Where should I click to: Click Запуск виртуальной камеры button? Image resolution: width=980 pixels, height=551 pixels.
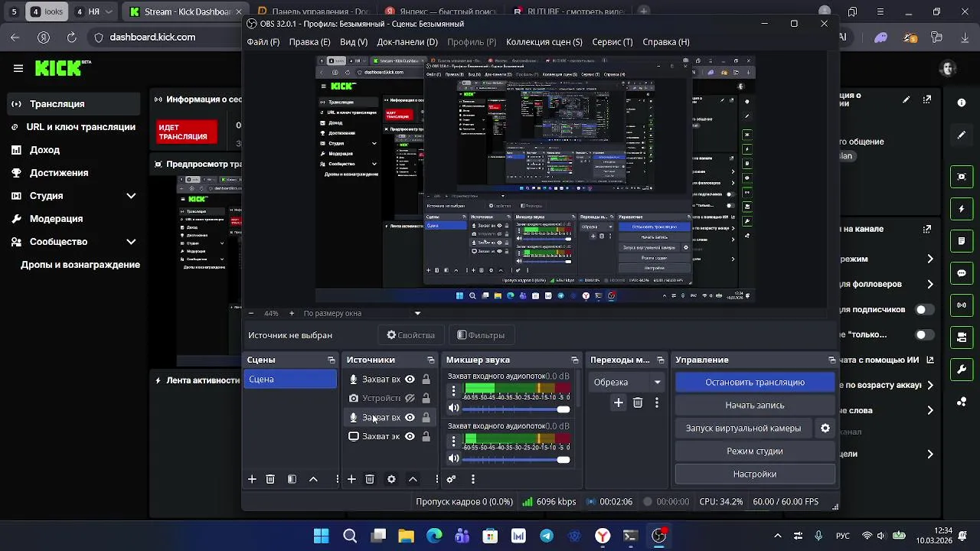(x=743, y=429)
